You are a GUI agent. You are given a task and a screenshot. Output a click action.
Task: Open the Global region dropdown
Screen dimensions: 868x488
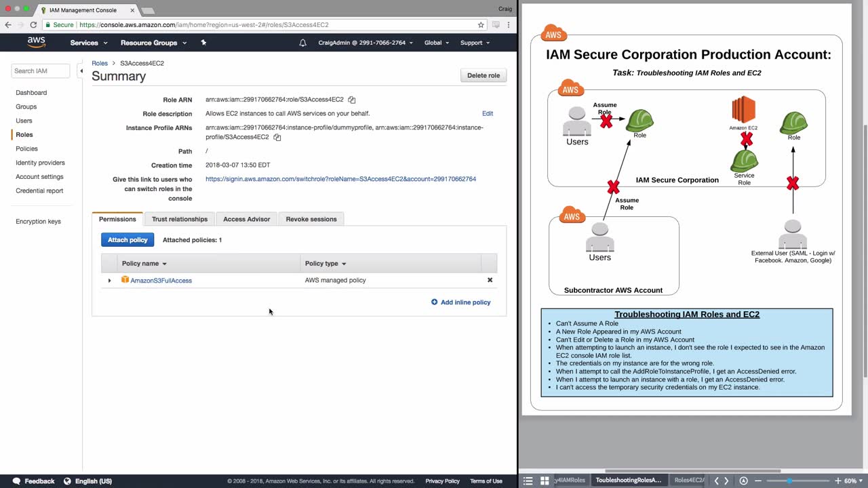[x=437, y=43]
